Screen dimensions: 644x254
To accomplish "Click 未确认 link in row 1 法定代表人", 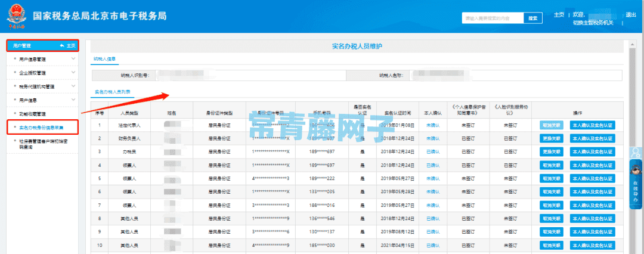I will click(433, 125).
